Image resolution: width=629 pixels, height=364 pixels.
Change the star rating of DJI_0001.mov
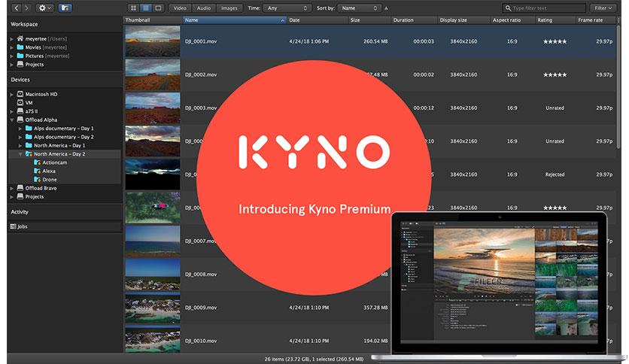tap(555, 41)
